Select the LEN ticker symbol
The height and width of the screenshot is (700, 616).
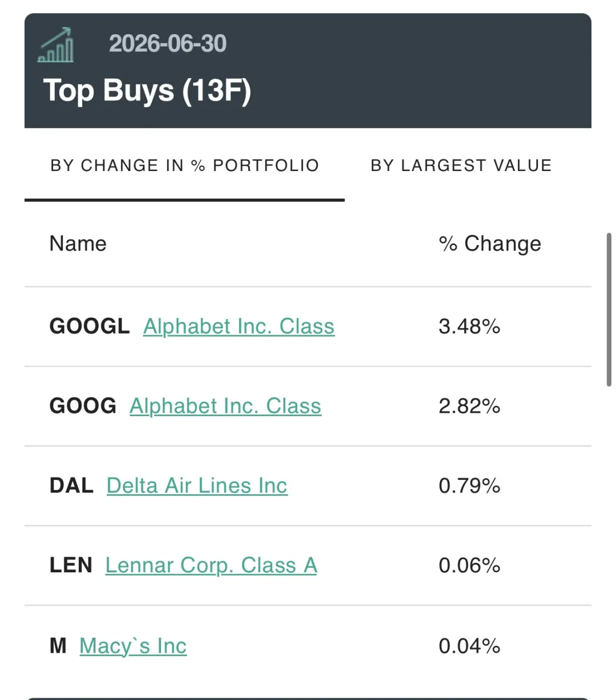[x=71, y=565]
